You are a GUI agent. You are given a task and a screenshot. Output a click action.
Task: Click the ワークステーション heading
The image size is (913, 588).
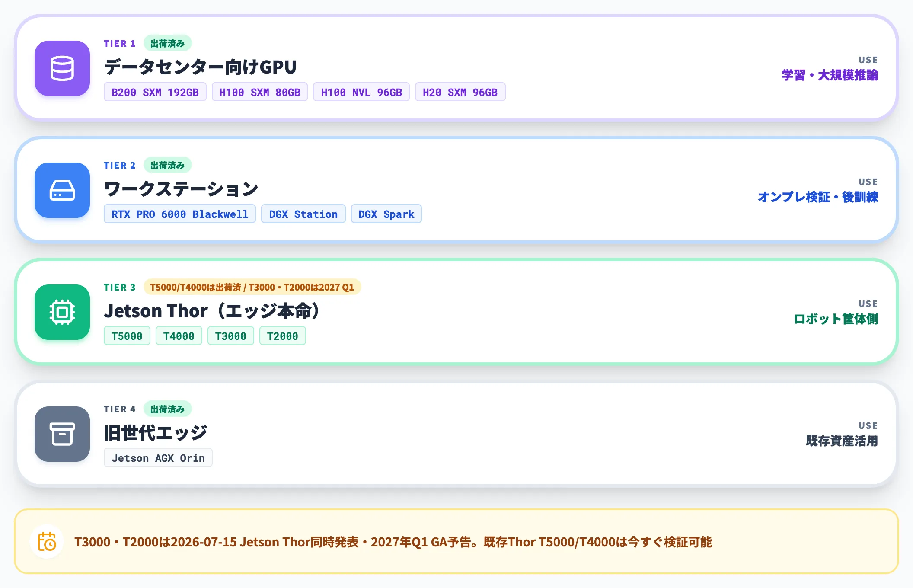[x=181, y=189]
